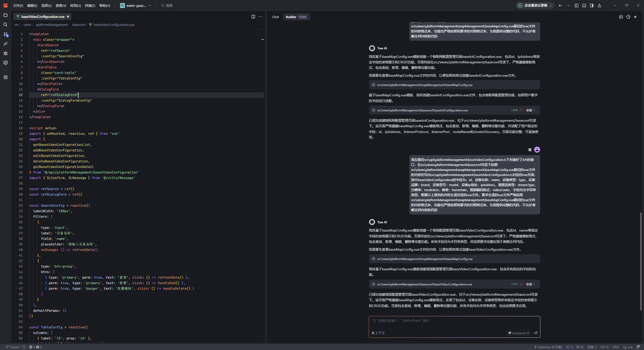Viewport: 644px width, 350px height.
Task: Open the Extensions grid icon in sidebar
Action: coord(6,77)
